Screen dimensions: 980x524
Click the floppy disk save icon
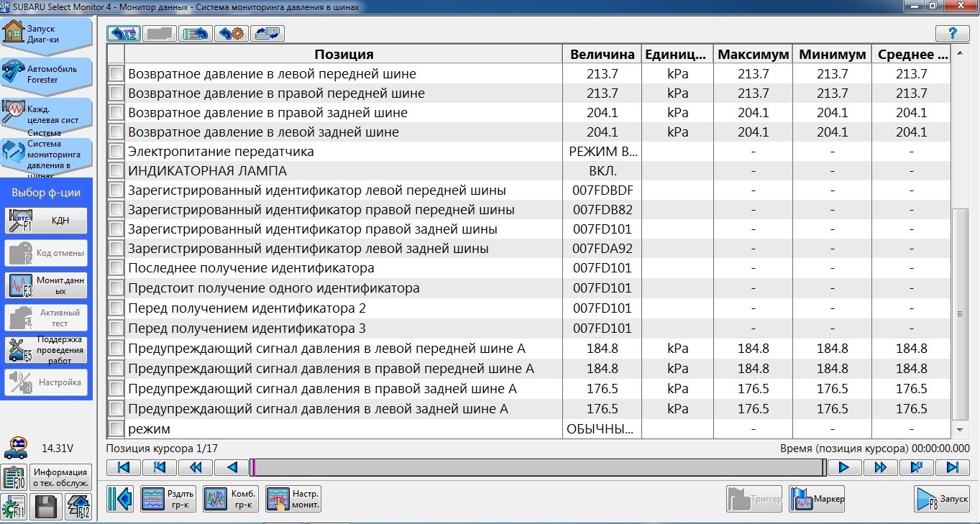tap(47, 507)
